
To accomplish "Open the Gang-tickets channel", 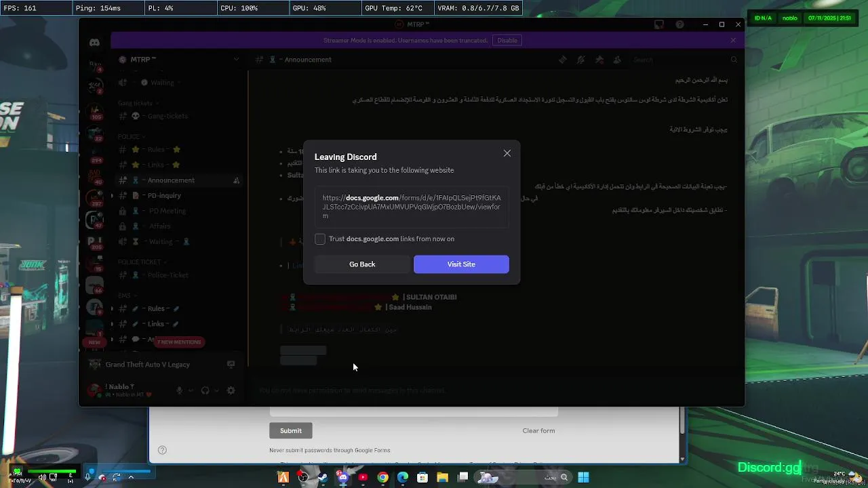I will [167, 116].
